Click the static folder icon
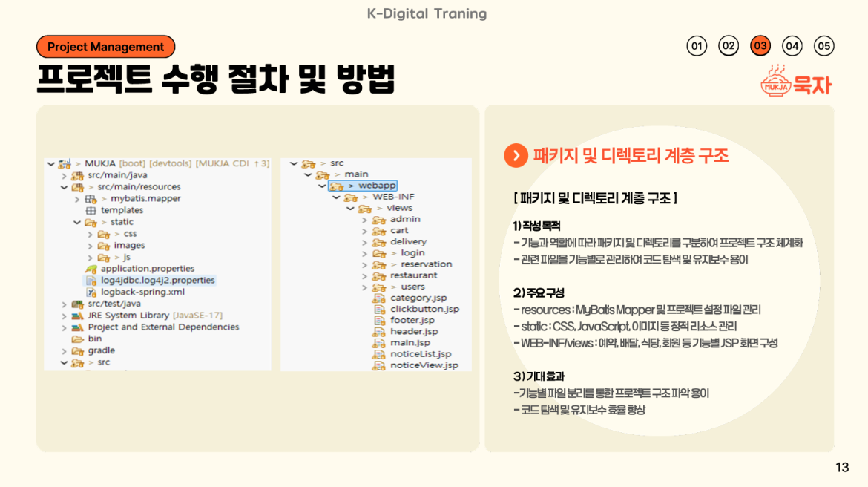868x487 pixels. pos(91,222)
